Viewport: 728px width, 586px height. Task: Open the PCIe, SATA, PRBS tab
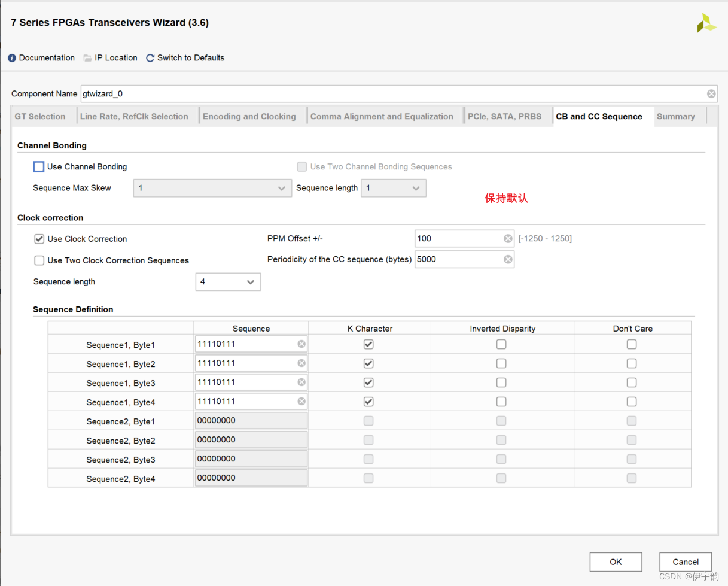pyautogui.click(x=508, y=116)
